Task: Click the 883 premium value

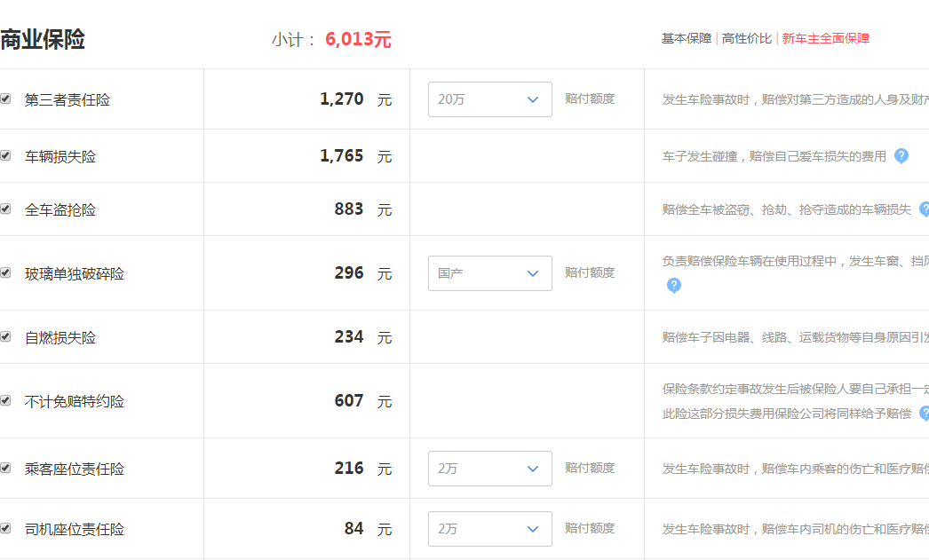Action: click(349, 209)
